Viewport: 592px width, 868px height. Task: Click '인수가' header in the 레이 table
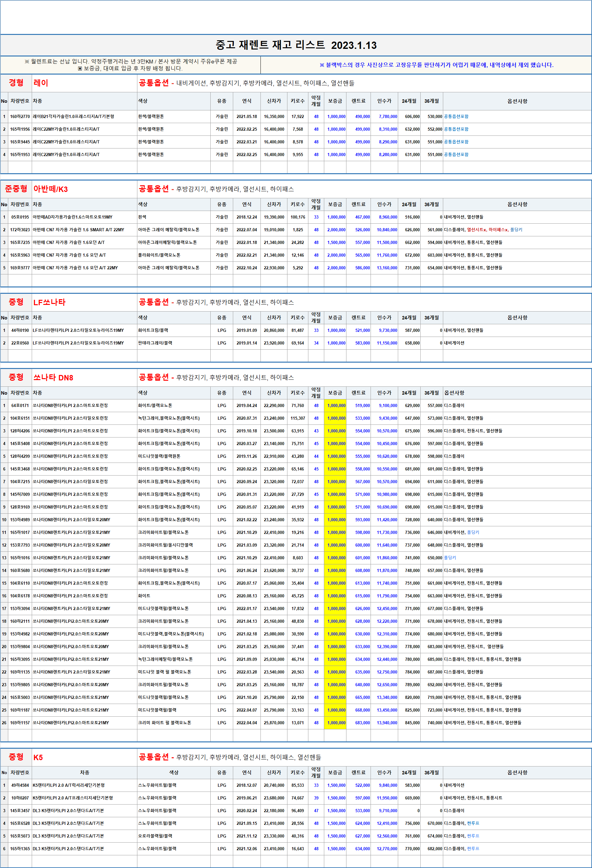point(384,101)
